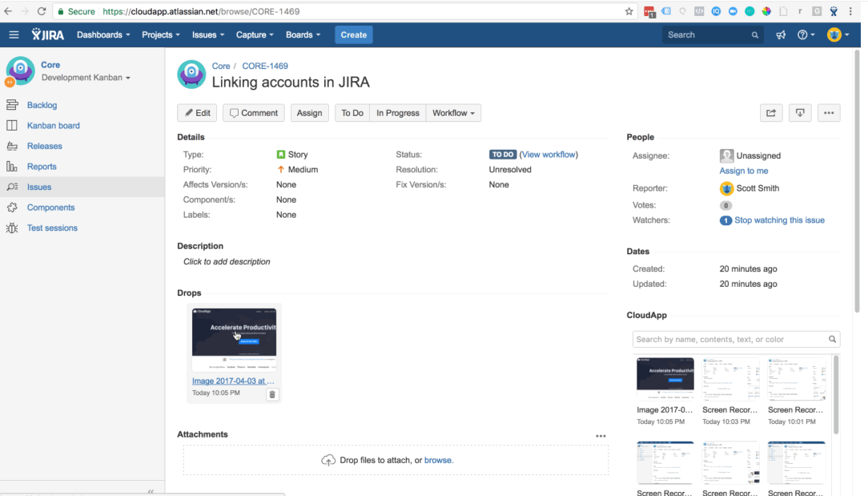The image size is (868, 496).
Task: Click the browser address bar URL
Action: (202, 11)
